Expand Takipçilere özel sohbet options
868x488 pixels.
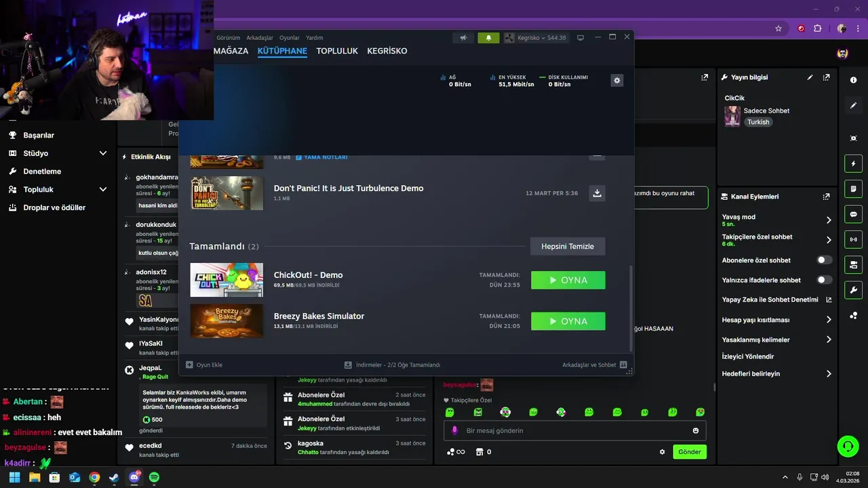pos(829,240)
